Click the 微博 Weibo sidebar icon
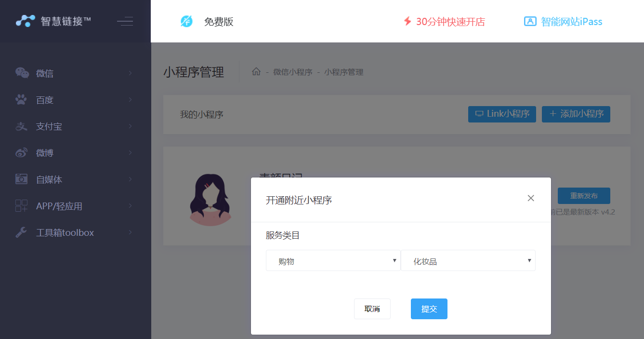 click(21, 153)
